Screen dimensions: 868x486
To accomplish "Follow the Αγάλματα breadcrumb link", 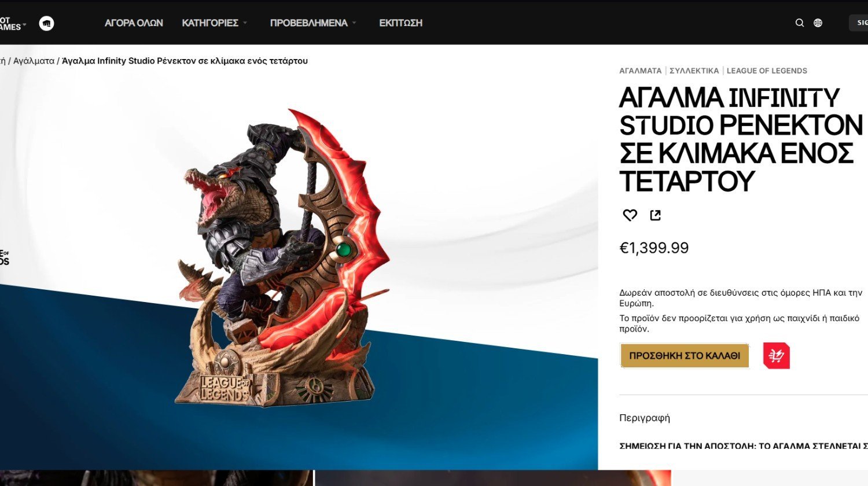I will point(34,61).
